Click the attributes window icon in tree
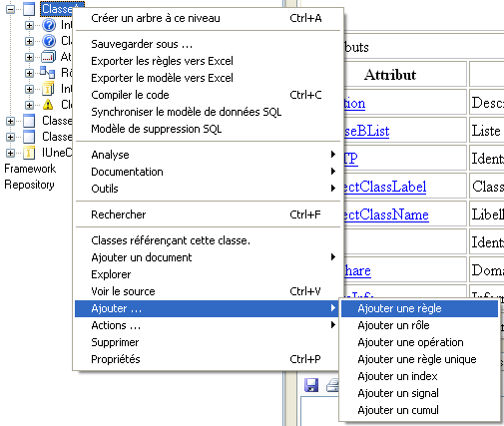Screen dimensions: 504x426 click(48, 57)
